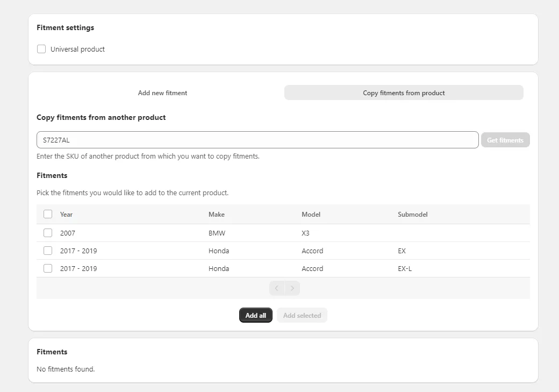The width and height of the screenshot is (559, 392).
Task: Click the Make column header
Action: click(x=217, y=214)
